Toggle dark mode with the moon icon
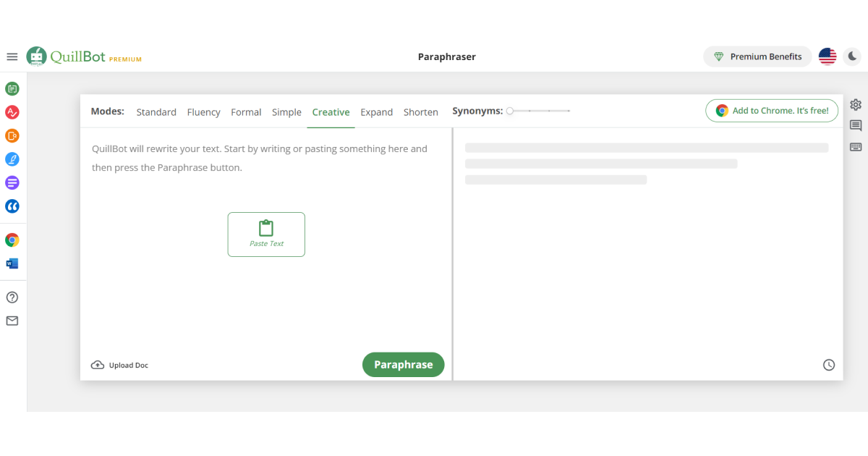The width and height of the screenshot is (868, 456). pyautogui.click(x=851, y=56)
